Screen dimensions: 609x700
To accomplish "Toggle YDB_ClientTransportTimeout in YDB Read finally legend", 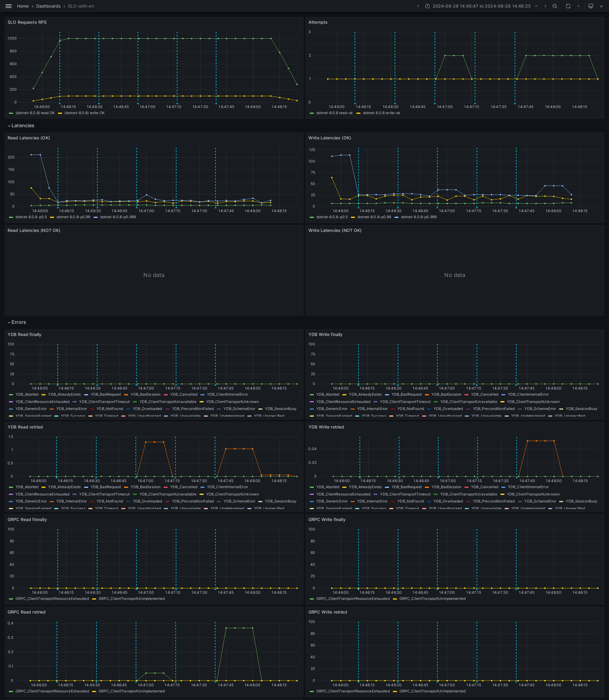I will click(104, 402).
